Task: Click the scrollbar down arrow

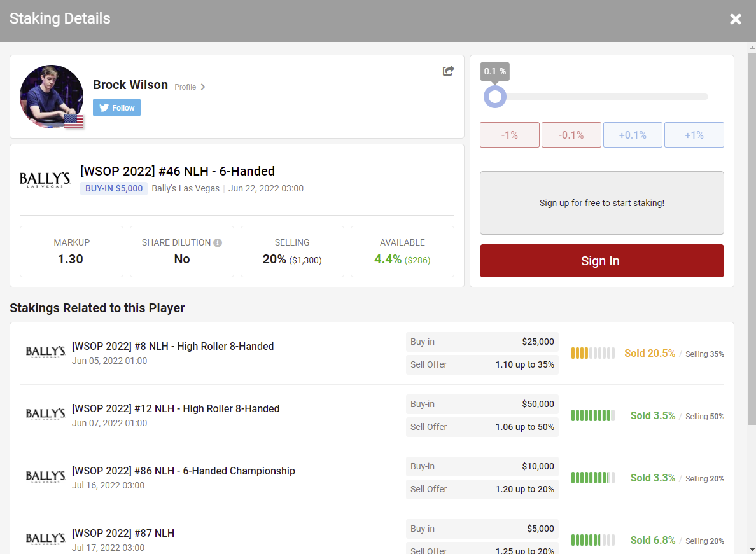Action: pyautogui.click(x=752, y=549)
